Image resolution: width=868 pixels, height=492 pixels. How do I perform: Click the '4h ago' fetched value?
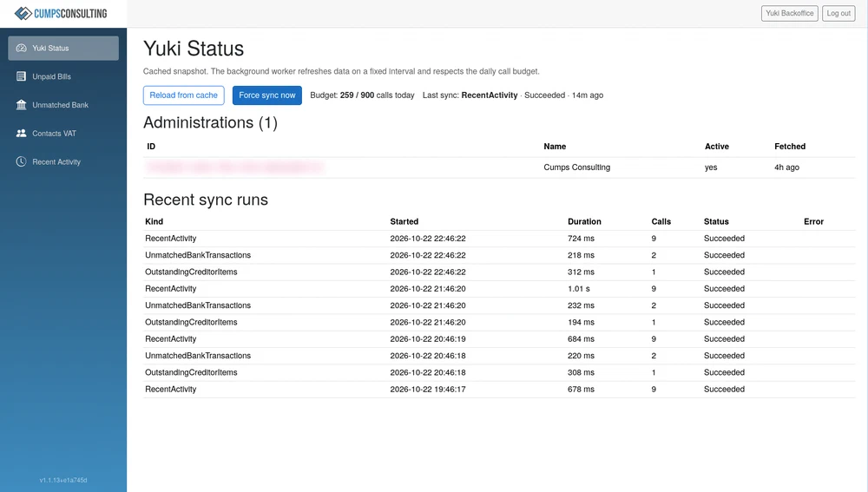786,167
